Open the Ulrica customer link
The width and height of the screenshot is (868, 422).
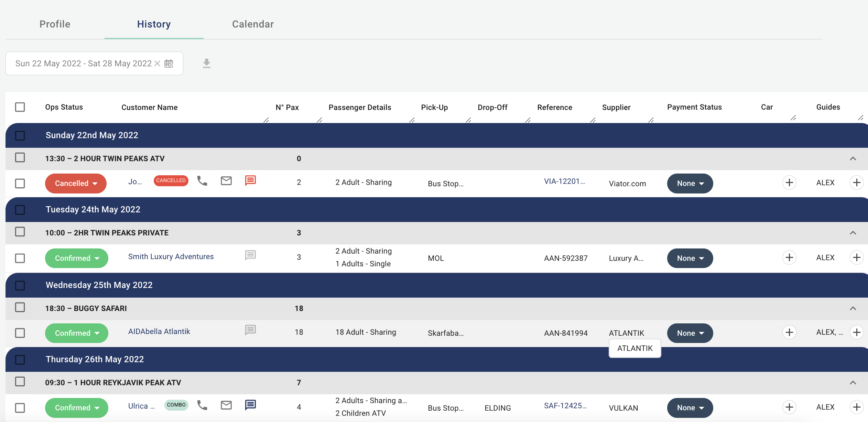[142, 406]
